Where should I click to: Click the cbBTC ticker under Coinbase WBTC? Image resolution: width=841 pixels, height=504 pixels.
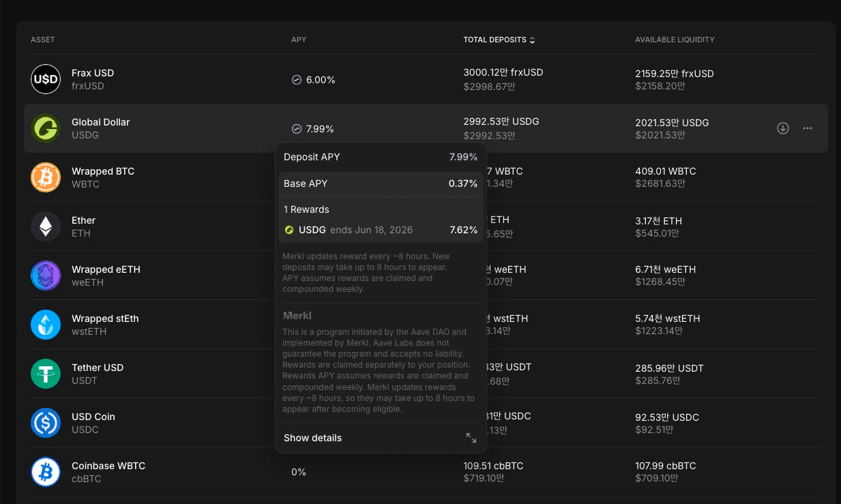pos(87,479)
